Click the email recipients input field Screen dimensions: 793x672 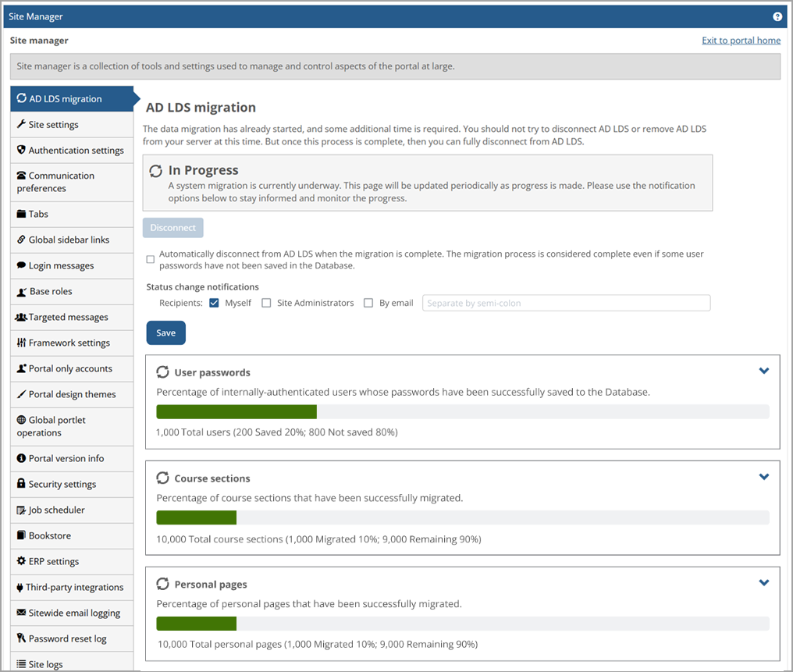pos(567,303)
